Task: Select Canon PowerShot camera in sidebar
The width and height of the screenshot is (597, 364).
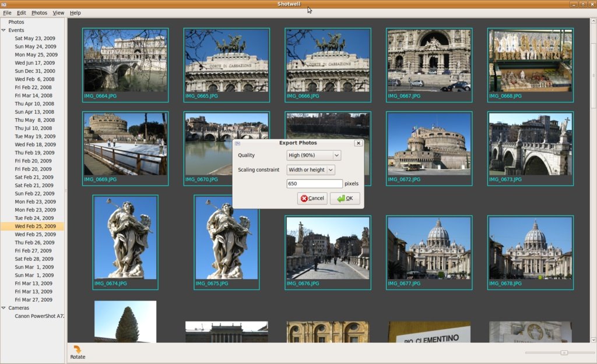Action: pyautogui.click(x=39, y=316)
